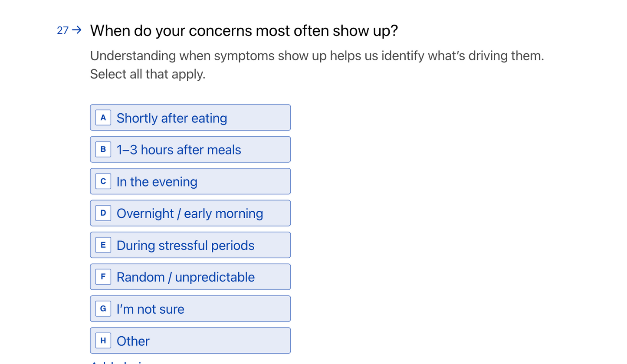Click the question number 27 label

tap(63, 30)
